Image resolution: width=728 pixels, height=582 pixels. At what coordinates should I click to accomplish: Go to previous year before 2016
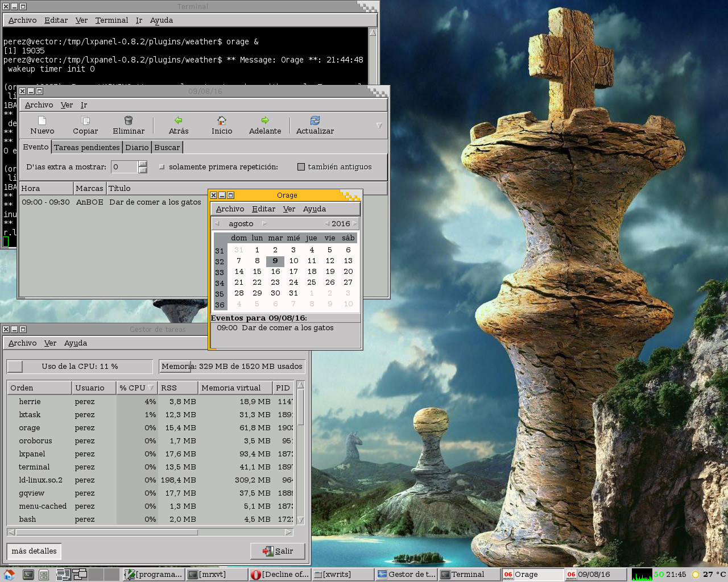click(327, 223)
